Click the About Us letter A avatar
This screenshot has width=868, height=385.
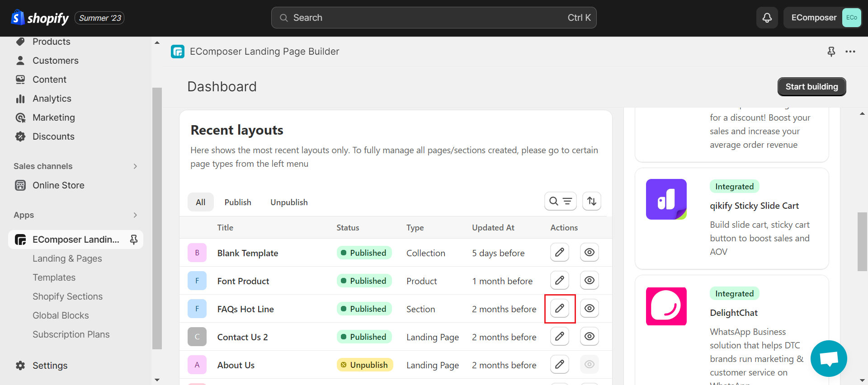(x=197, y=365)
